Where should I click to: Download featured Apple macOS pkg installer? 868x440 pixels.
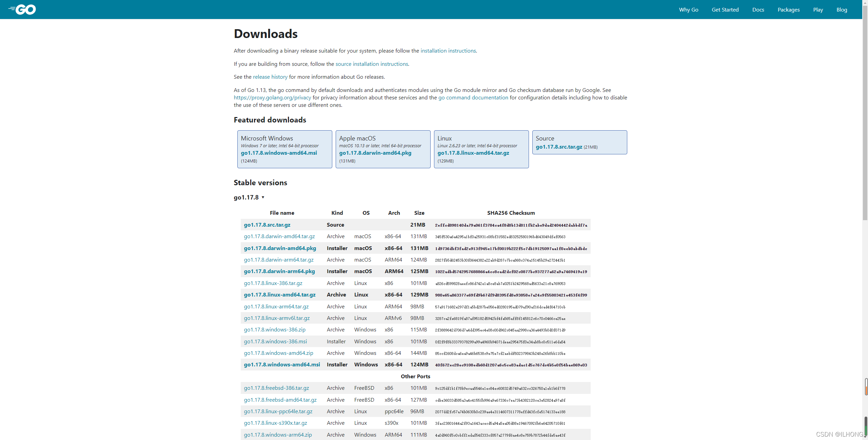375,153
